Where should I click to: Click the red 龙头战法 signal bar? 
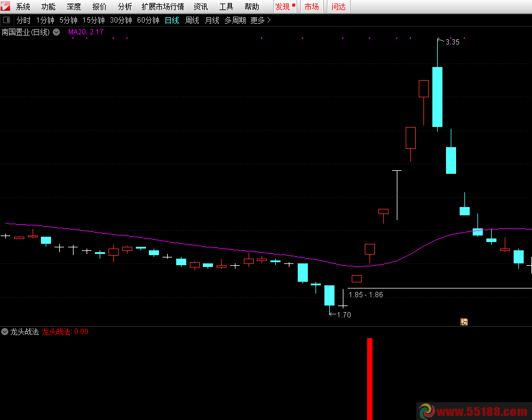click(x=369, y=378)
